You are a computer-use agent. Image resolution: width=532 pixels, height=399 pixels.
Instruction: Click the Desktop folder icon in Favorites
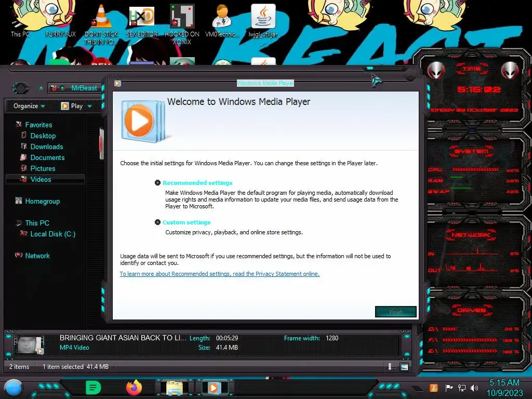pyautogui.click(x=24, y=136)
